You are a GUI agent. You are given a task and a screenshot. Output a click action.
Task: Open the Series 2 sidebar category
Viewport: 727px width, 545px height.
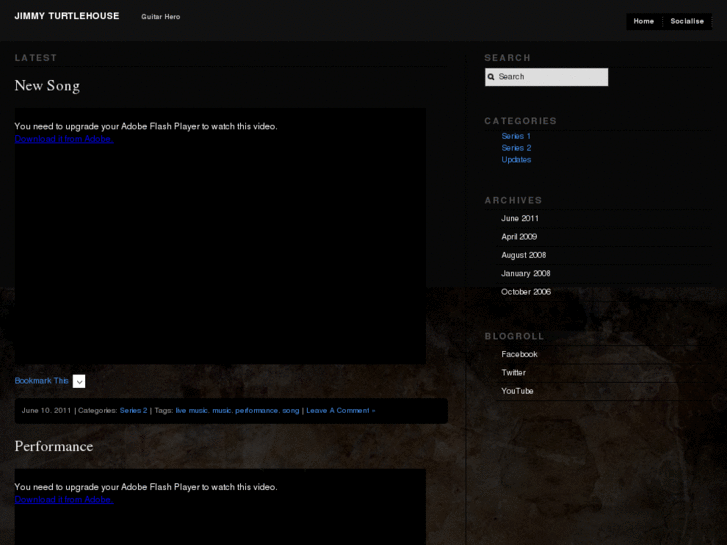point(516,148)
